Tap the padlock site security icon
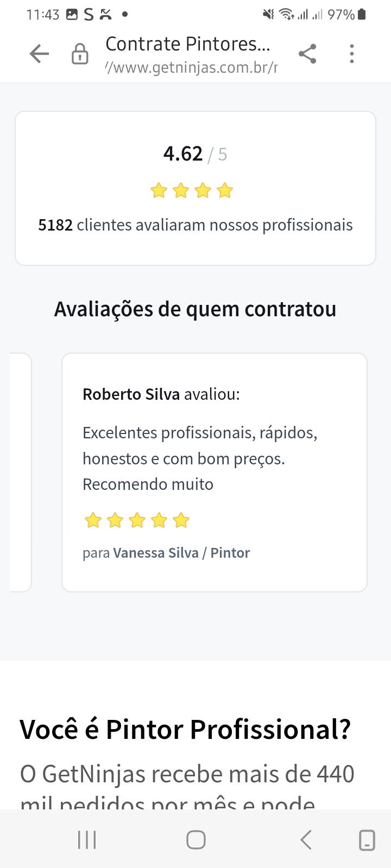This screenshot has width=391, height=868. pos(80,54)
